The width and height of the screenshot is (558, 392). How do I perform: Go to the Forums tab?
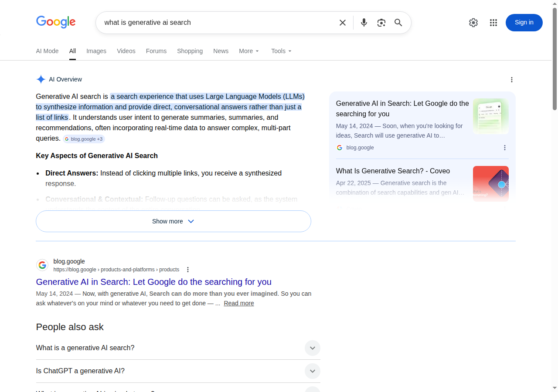(x=156, y=51)
